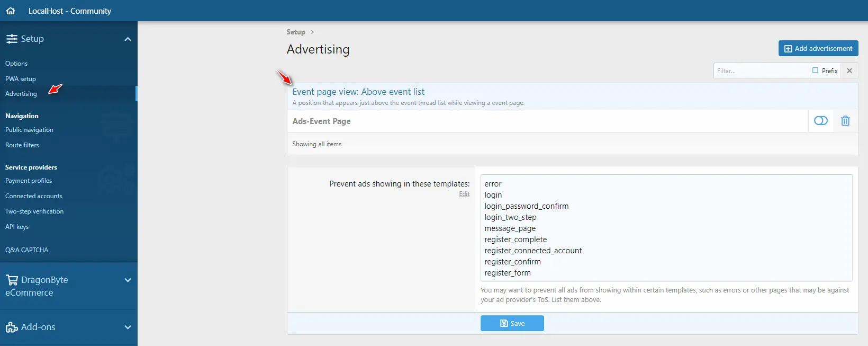The height and width of the screenshot is (346, 868).
Task: Click the Navigation section heading
Action: (x=22, y=116)
